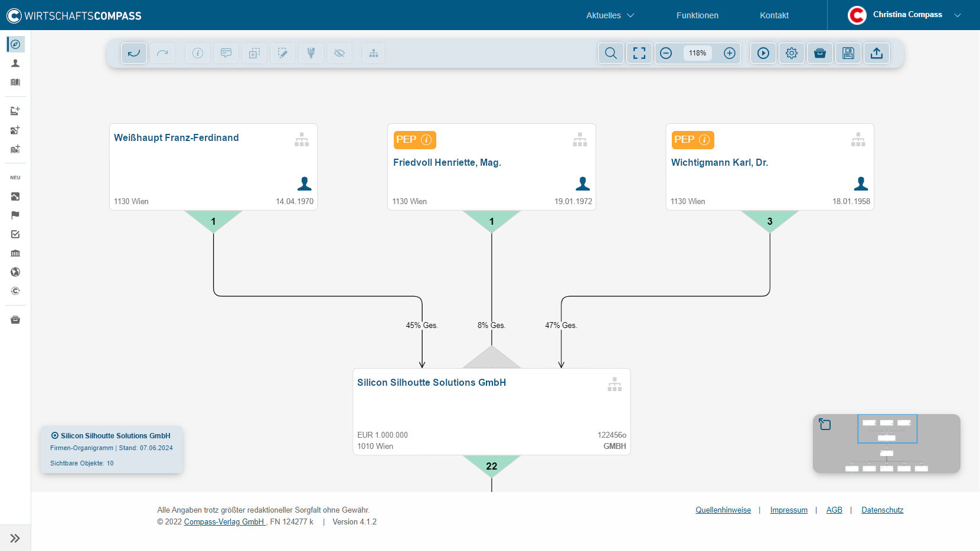The image size is (980, 551).
Task: Click hierarchy icon on Wichtigmann card
Action: [858, 140]
